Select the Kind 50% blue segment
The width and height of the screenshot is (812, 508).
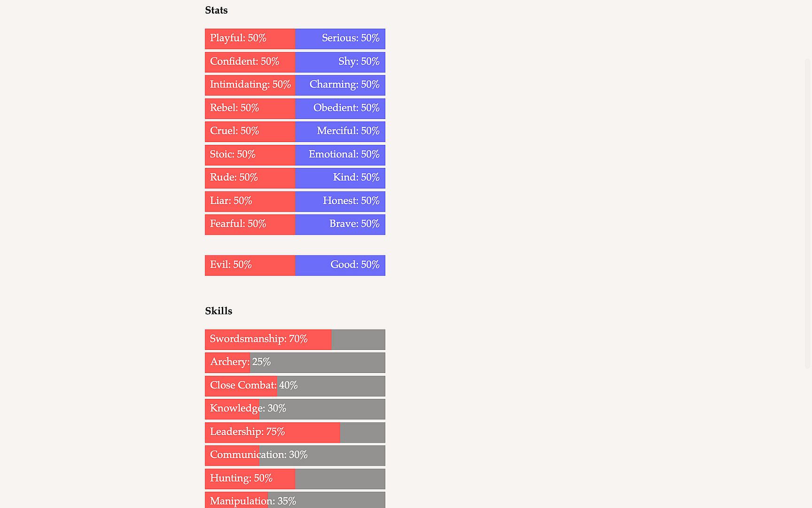(x=340, y=178)
